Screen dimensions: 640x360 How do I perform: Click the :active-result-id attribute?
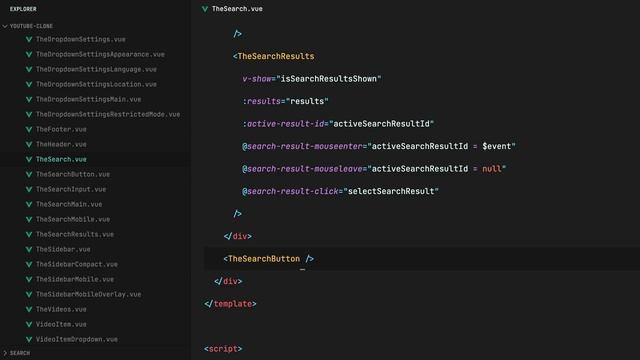283,124
